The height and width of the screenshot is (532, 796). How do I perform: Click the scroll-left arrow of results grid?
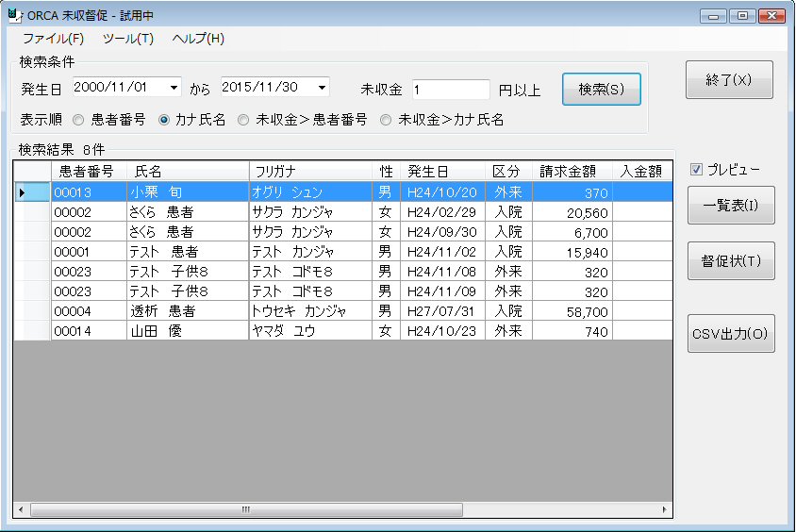tap(21, 509)
